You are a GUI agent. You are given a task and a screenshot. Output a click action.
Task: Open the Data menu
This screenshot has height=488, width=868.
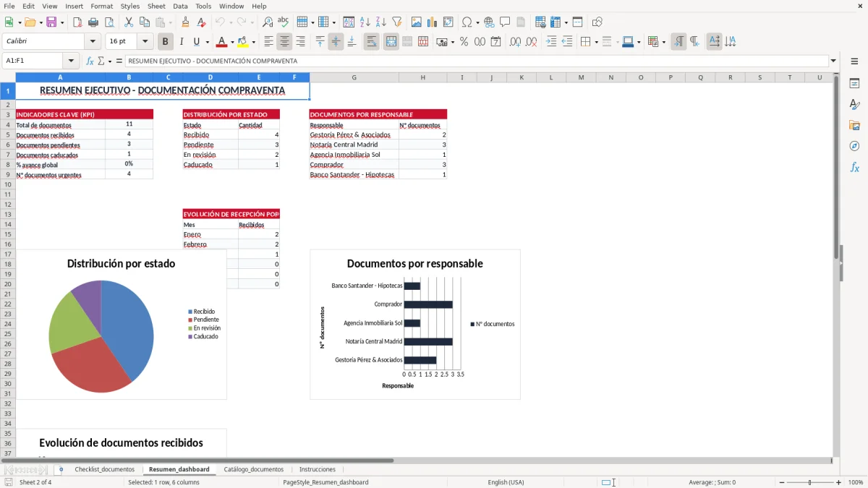pyautogui.click(x=180, y=6)
